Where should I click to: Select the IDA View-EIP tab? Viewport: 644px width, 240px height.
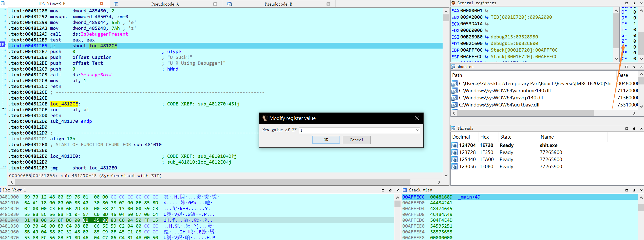(x=52, y=4)
